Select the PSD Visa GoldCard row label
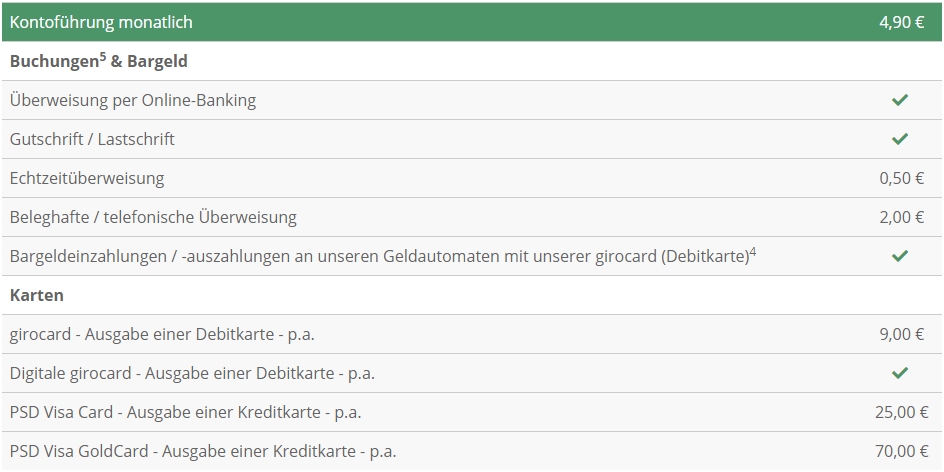 point(203,451)
